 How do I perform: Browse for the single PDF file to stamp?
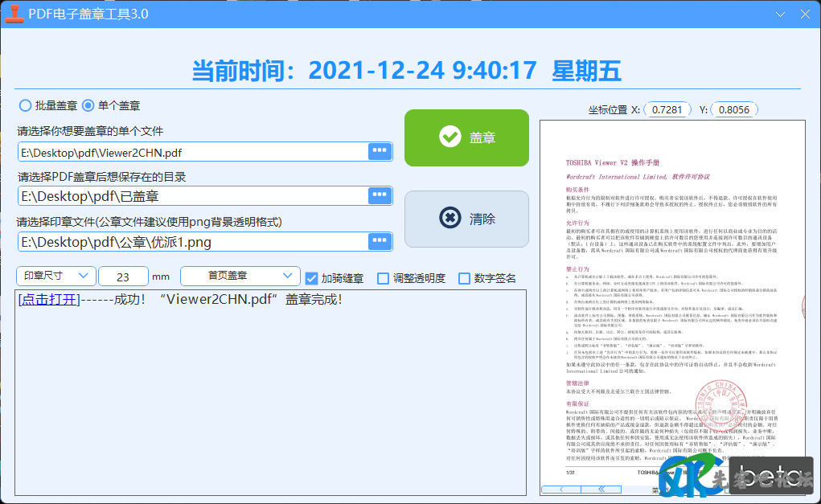coord(380,151)
